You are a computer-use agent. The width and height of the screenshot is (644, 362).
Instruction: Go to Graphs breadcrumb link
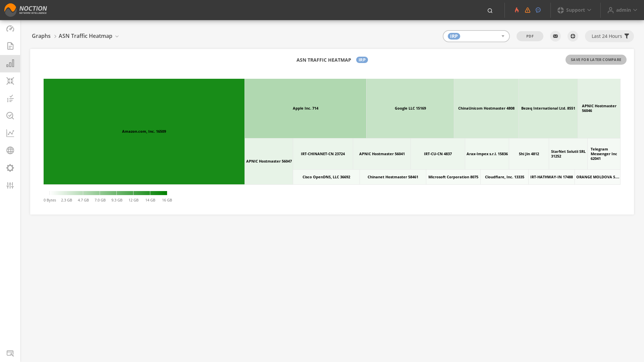coord(41,36)
